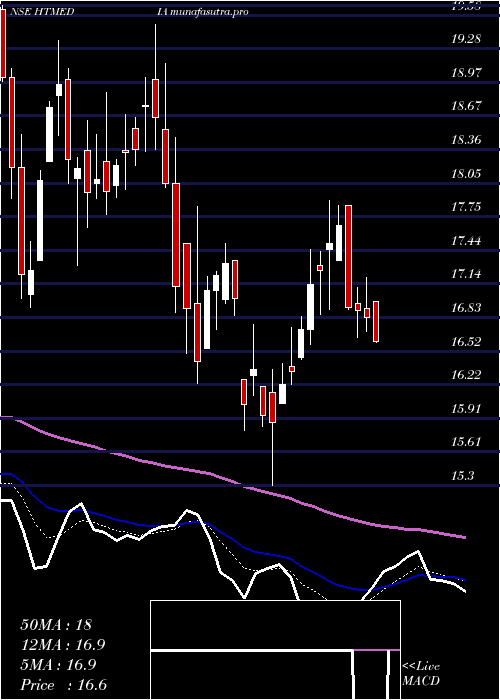Select the 16.52 price level label
This screenshot has width=500, height=700.
pyautogui.click(x=466, y=342)
